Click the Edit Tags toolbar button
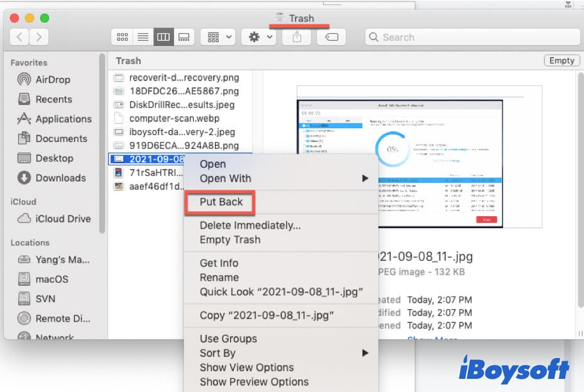 (331, 37)
